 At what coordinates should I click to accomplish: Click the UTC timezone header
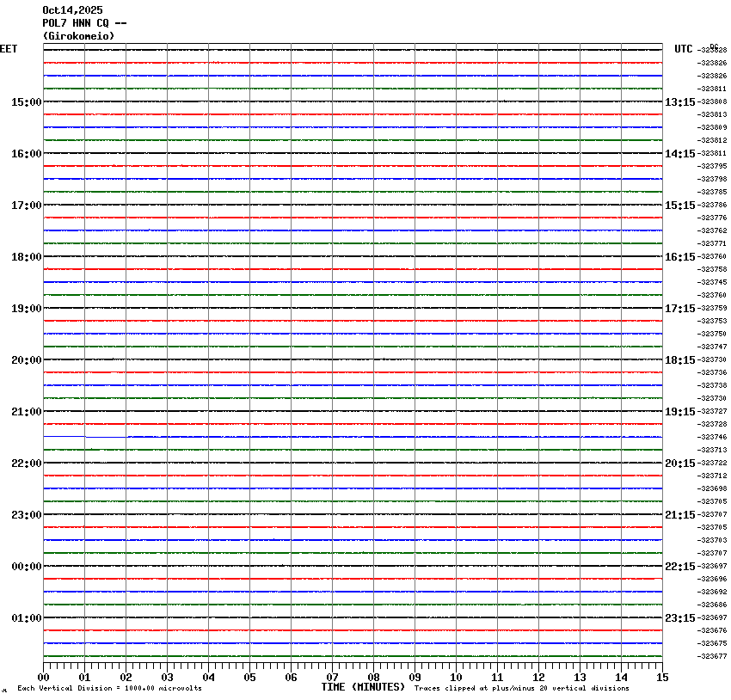tap(683, 49)
